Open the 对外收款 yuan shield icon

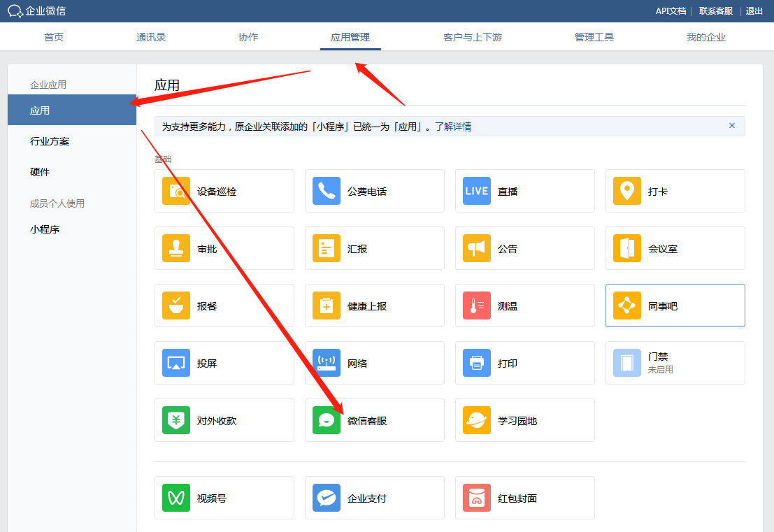tap(176, 420)
